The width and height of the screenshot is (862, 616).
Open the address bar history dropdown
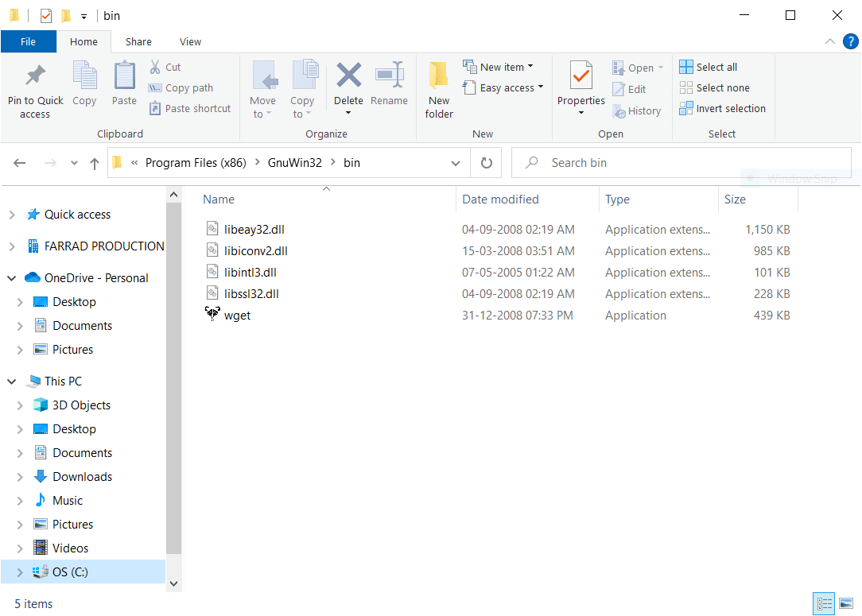pyautogui.click(x=456, y=163)
